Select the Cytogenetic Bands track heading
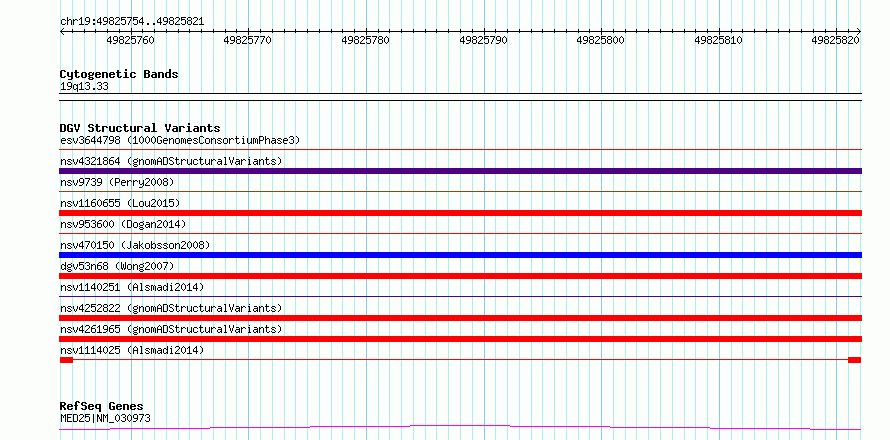The width and height of the screenshot is (890, 440). pos(119,74)
